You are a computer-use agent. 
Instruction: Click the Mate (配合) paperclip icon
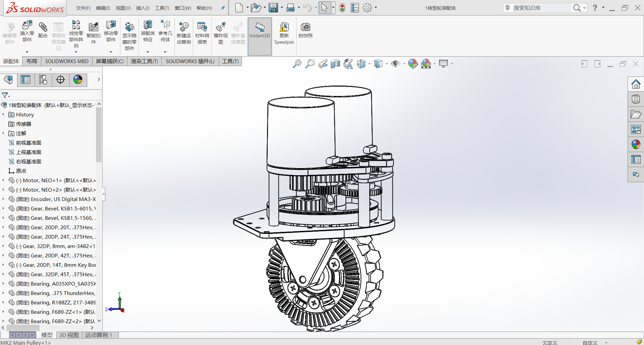43,27
